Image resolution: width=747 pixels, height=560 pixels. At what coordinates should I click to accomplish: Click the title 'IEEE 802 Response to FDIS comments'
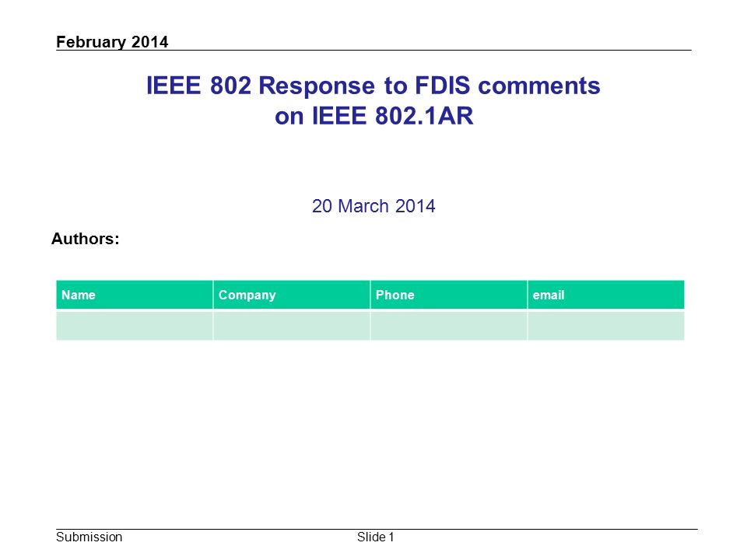373,86
